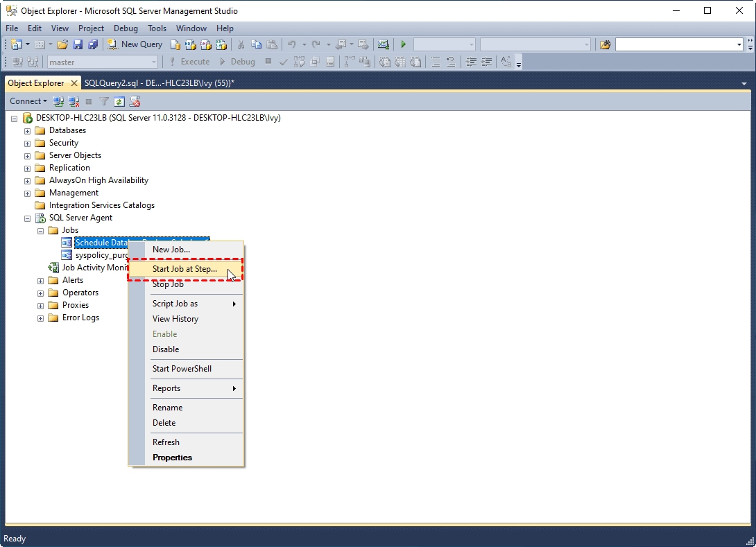Click the Filter funnel icon
The width and height of the screenshot is (756, 547).
click(104, 102)
